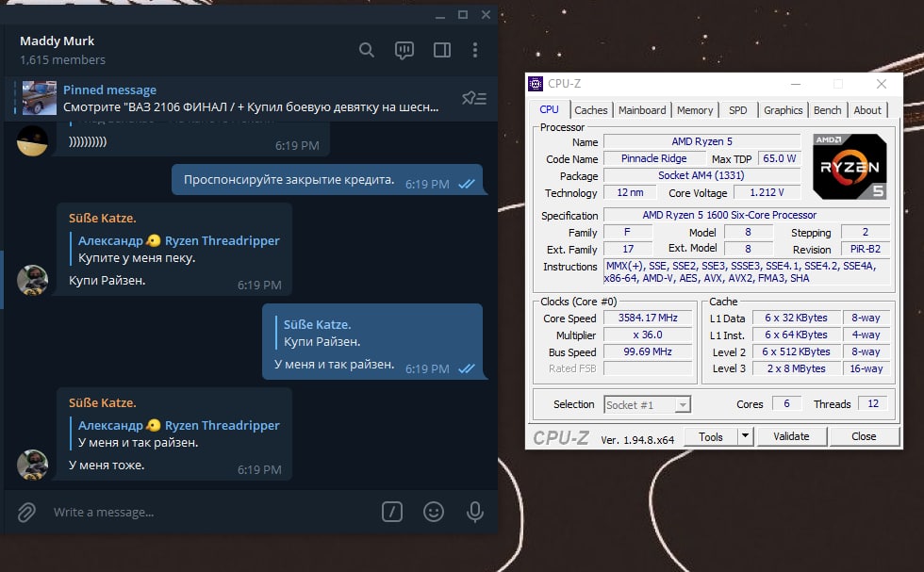Screen dimensions: 924x572
Task: Maximize the Telegram window
Action: pos(463,15)
